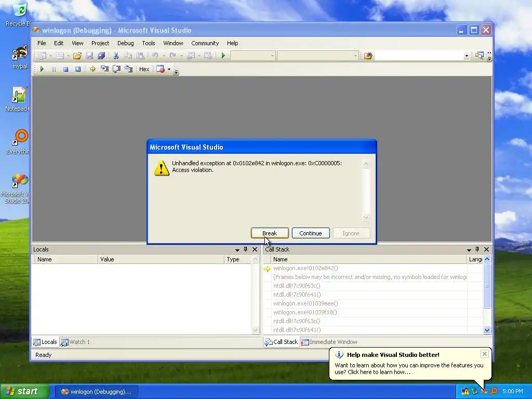Viewport: 532px width, 399px height.
Task: Click the Solution Explorer window icon at toolbar end
Action: pos(479,56)
